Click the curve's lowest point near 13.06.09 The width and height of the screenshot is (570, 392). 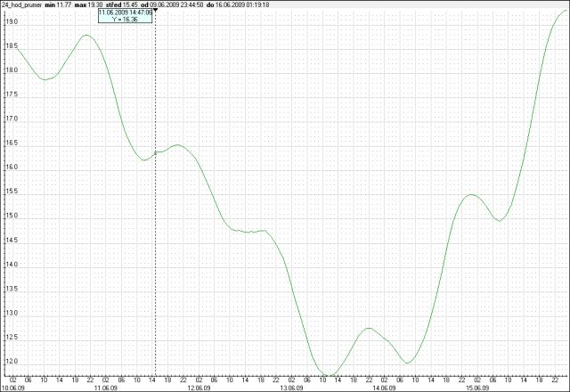328,375
